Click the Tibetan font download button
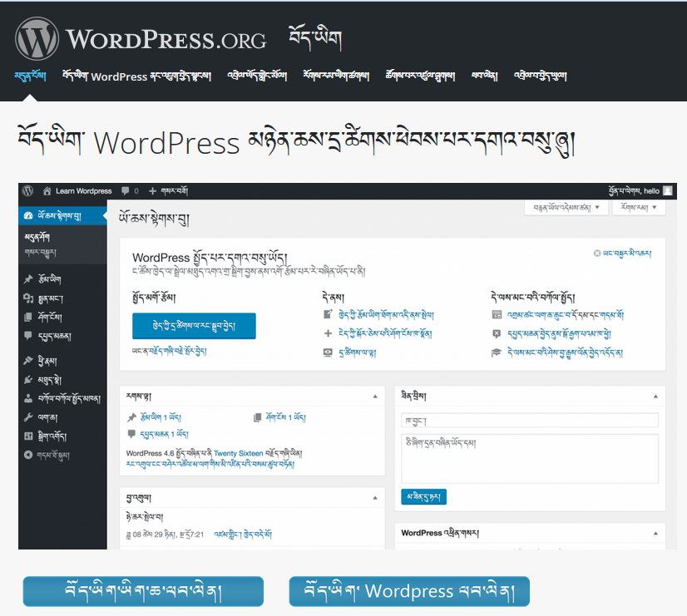This screenshot has height=616, width=687. (x=143, y=592)
